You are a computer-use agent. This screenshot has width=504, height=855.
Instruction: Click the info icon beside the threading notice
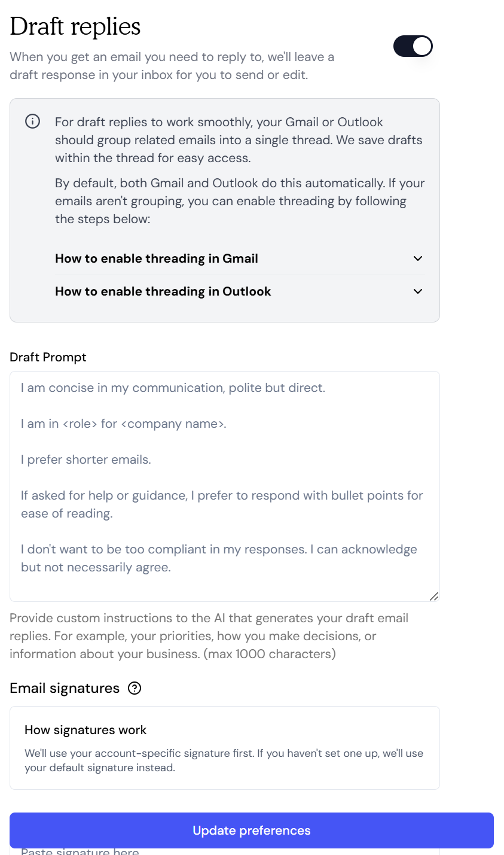pos(32,121)
